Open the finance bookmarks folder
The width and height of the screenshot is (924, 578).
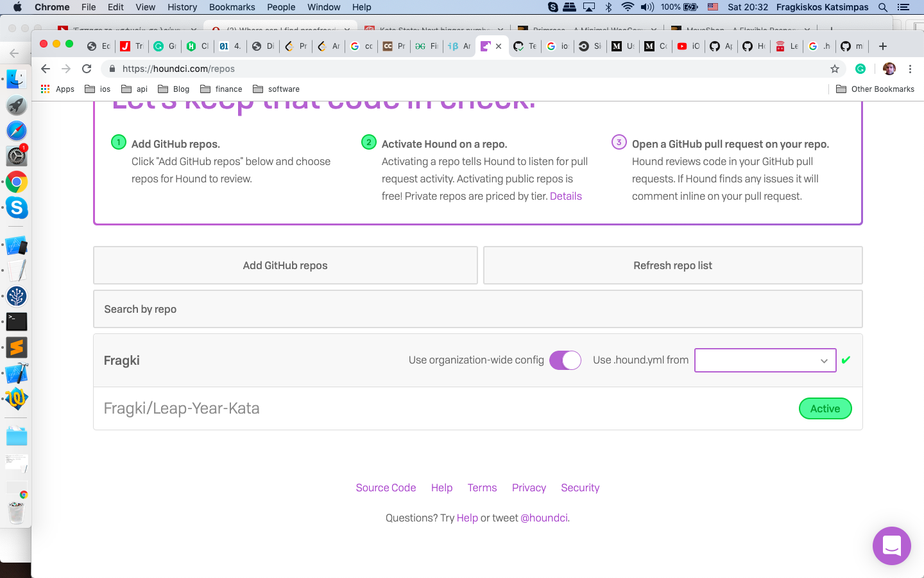pos(221,89)
